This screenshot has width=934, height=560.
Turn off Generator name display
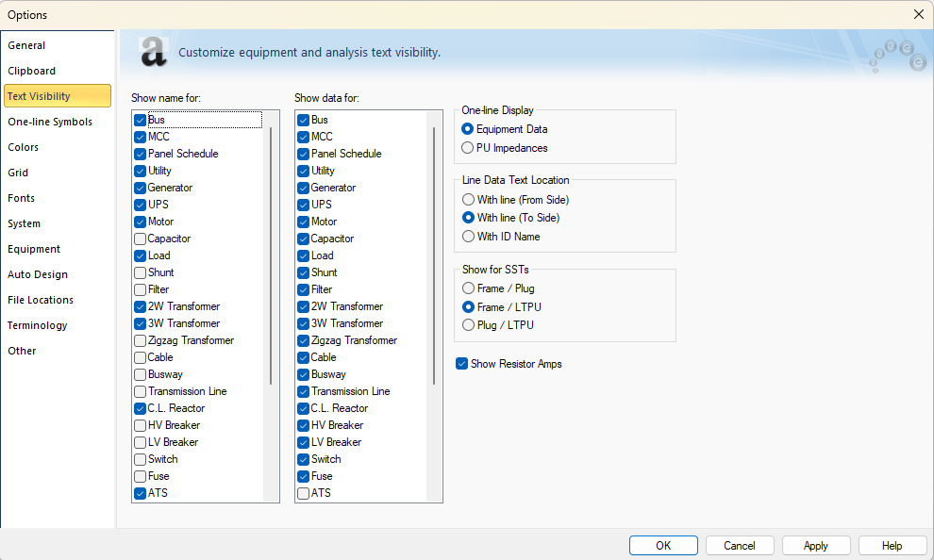(x=140, y=188)
